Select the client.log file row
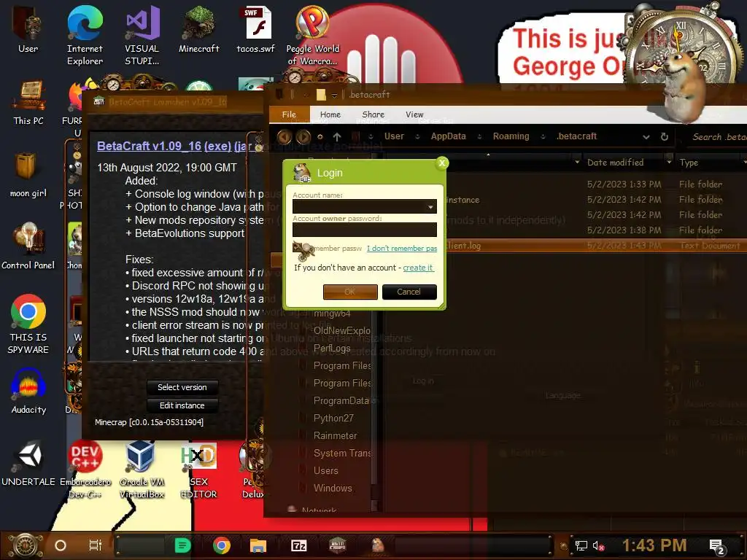 595,246
